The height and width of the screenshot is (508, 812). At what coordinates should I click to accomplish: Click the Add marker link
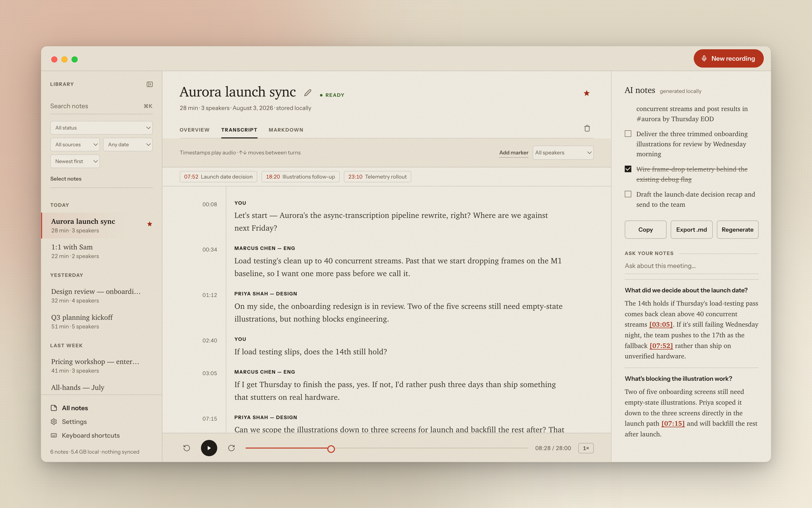click(513, 153)
